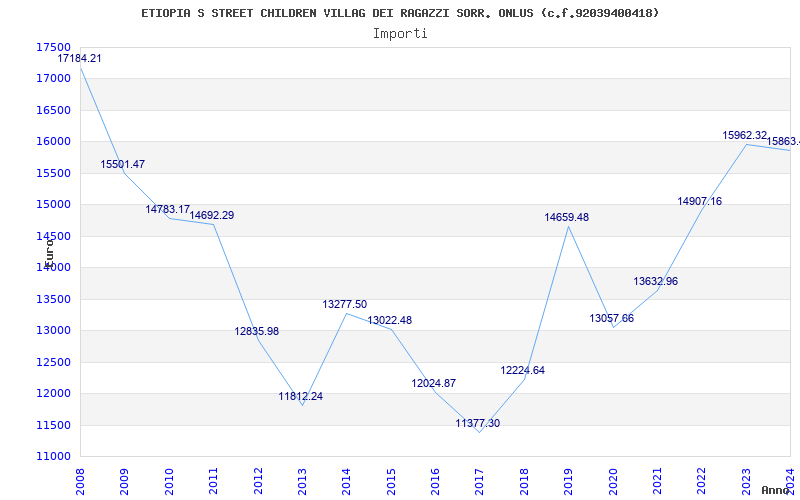Screen dimensions: 800x500
Task: Click the Importi subtitle
Action: click(400, 33)
